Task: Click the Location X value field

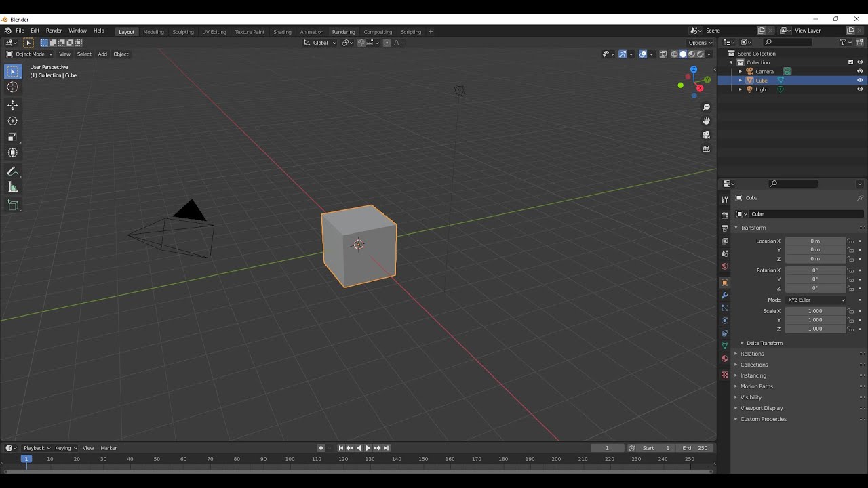Action: click(x=816, y=241)
